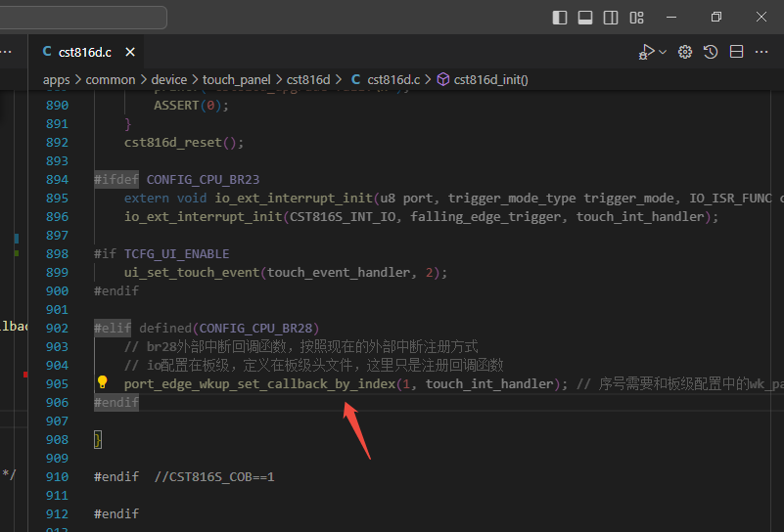Open the timeline history clock icon
784x532 pixels.
coord(711,52)
